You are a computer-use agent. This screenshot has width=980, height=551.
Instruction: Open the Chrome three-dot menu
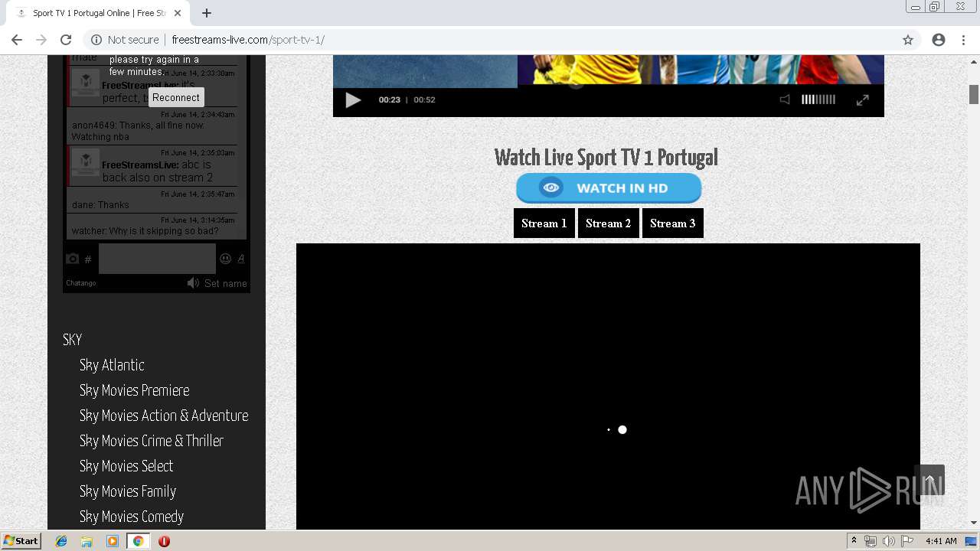pos(963,40)
